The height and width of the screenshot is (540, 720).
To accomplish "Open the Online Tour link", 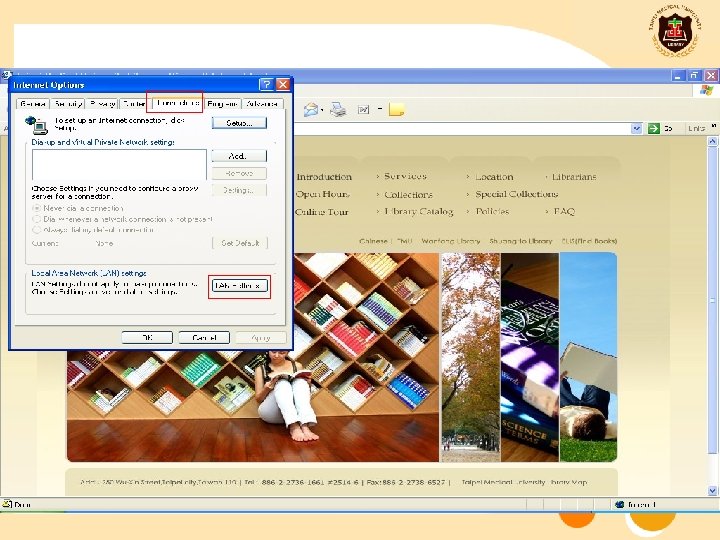I will click(x=321, y=212).
